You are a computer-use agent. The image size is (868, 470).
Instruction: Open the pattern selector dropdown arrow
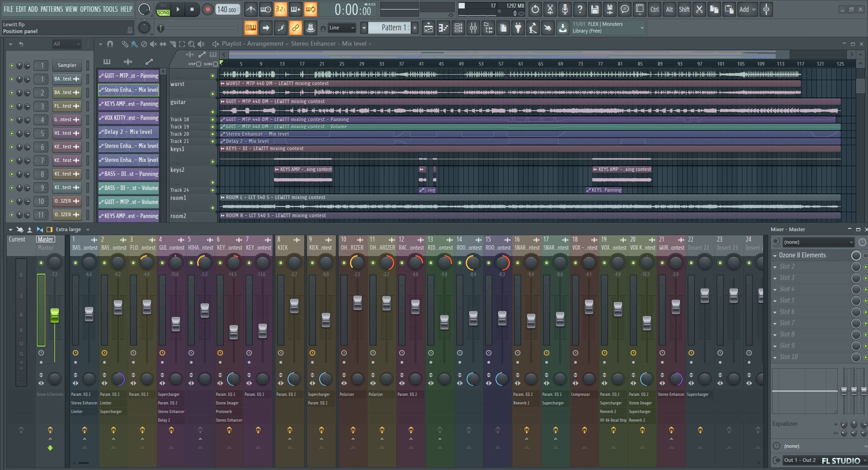pos(363,28)
